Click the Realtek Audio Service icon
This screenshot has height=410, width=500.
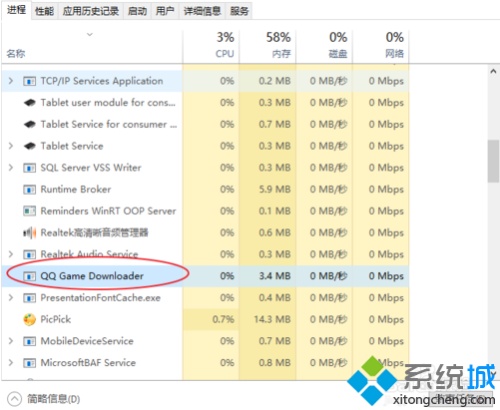pyautogui.click(x=29, y=254)
